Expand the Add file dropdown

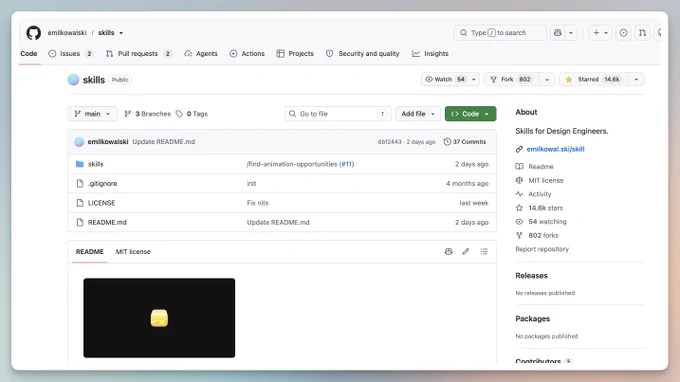point(418,114)
